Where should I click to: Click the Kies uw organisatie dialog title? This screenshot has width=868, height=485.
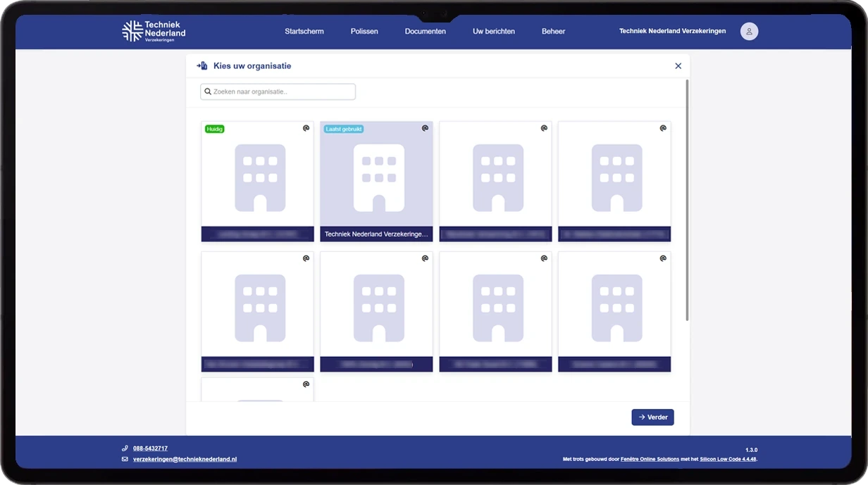(252, 66)
